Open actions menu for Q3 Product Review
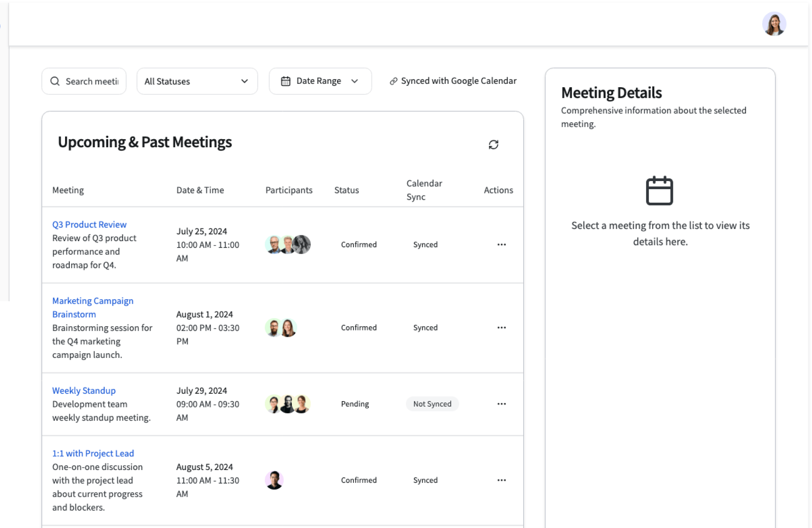Viewport: 812px width, 528px height. pyautogui.click(x=501, y=245)
